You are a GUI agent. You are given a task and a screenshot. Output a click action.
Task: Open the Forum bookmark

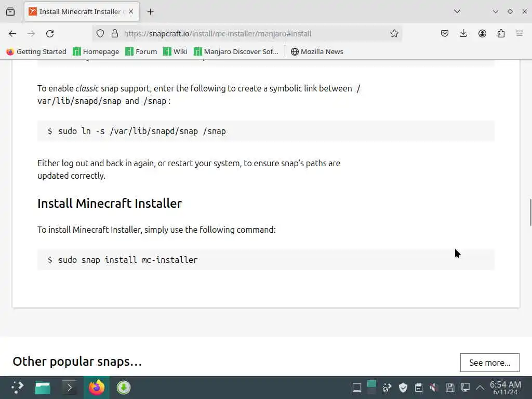coord(141,51)
